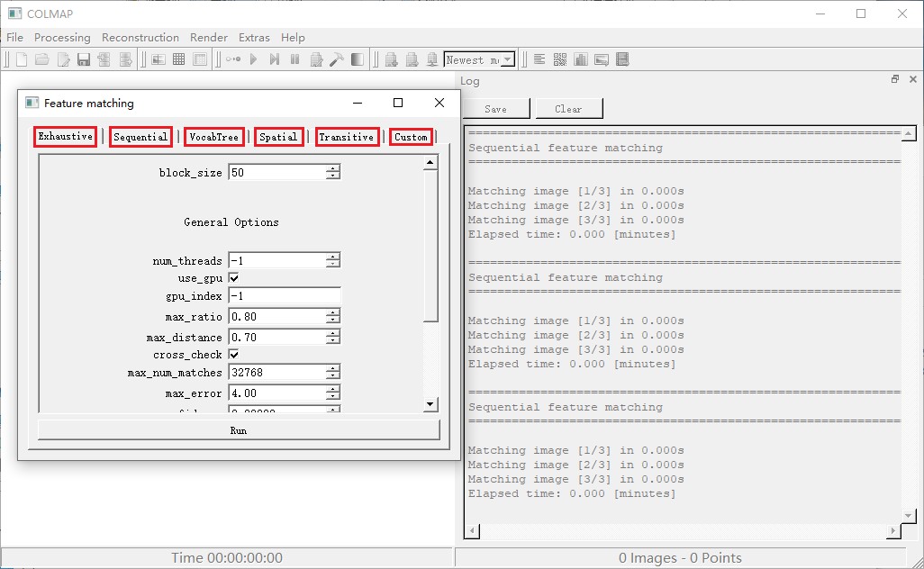Switch to the VocabTree tab

tap(214, 137)
